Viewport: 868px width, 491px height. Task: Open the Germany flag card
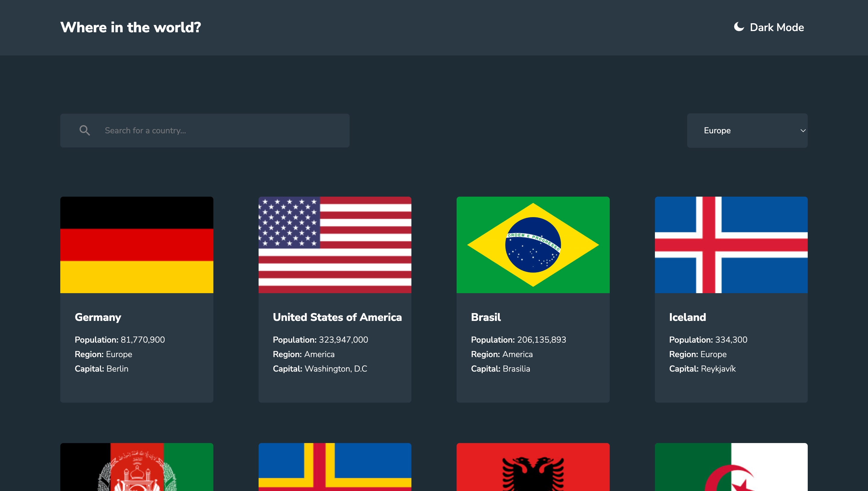(x=137, y=245)
